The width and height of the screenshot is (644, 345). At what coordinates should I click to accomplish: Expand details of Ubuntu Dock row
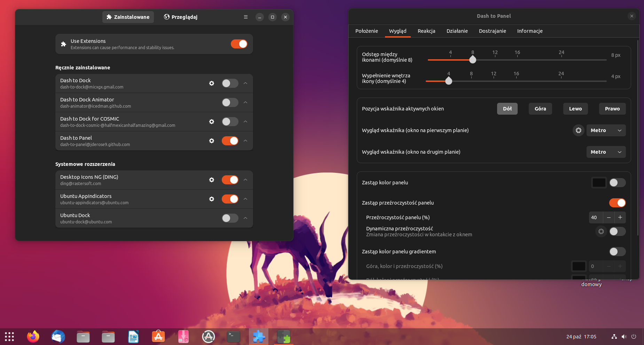pos(245,218)
